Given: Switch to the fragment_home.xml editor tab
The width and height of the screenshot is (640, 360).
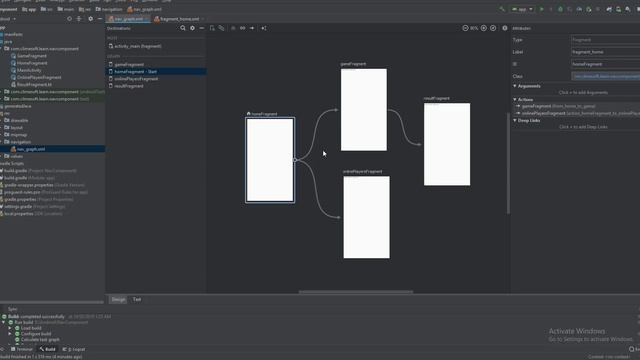Looking at the screenshot, I should tap(179, 19).
